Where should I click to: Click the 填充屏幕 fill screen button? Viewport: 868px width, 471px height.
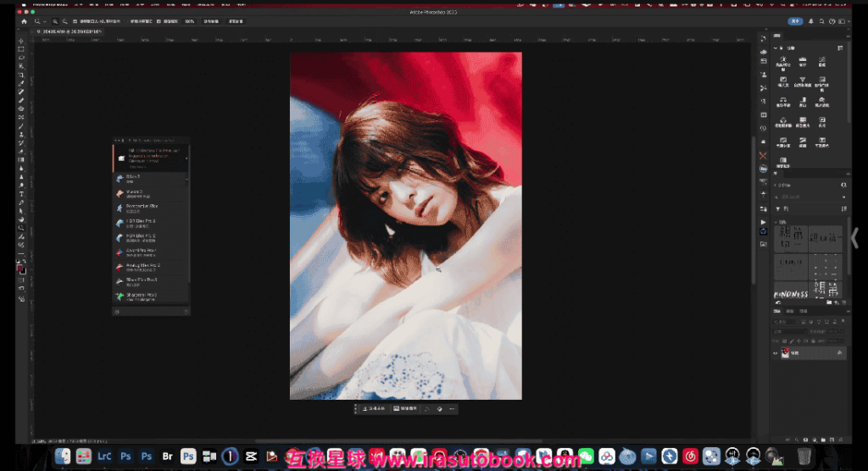point(236,21)
